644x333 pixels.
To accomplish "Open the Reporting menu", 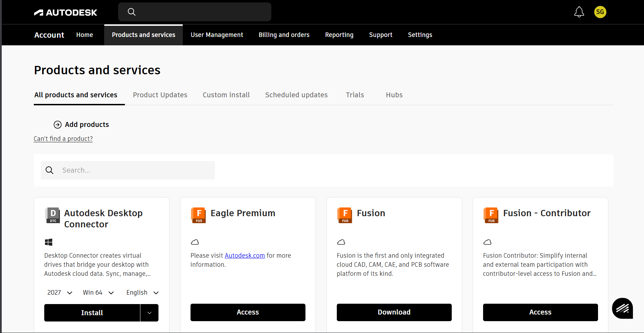I will point(339,35).
